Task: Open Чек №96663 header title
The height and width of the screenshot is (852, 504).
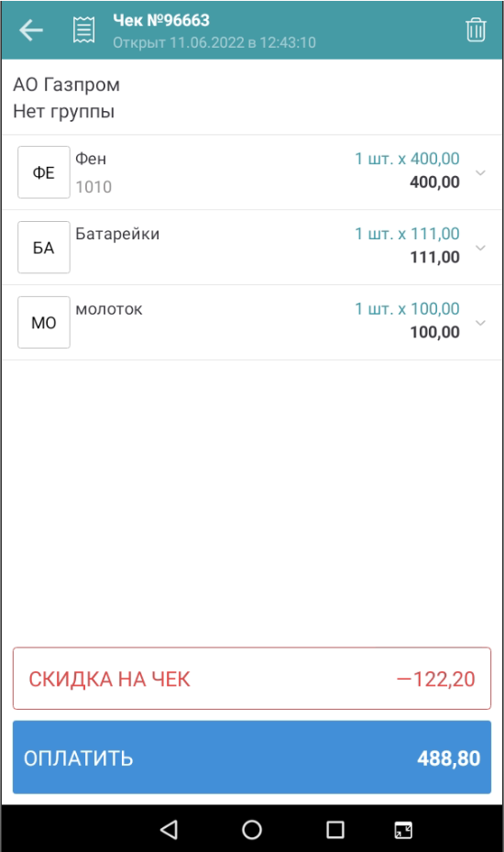Action: pos(161,20)
